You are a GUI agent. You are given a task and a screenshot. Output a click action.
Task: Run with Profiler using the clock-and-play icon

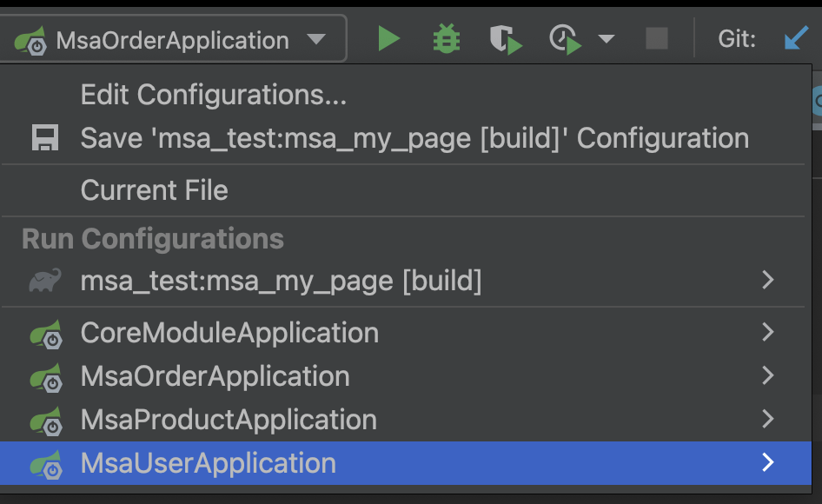[x=565, y=39]
